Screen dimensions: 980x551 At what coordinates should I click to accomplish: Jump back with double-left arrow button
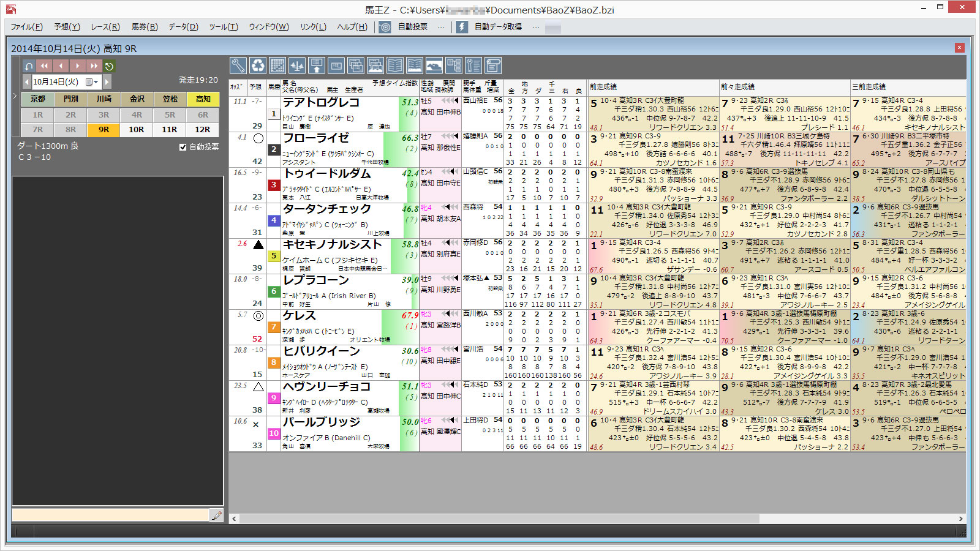tap(44, 66)
